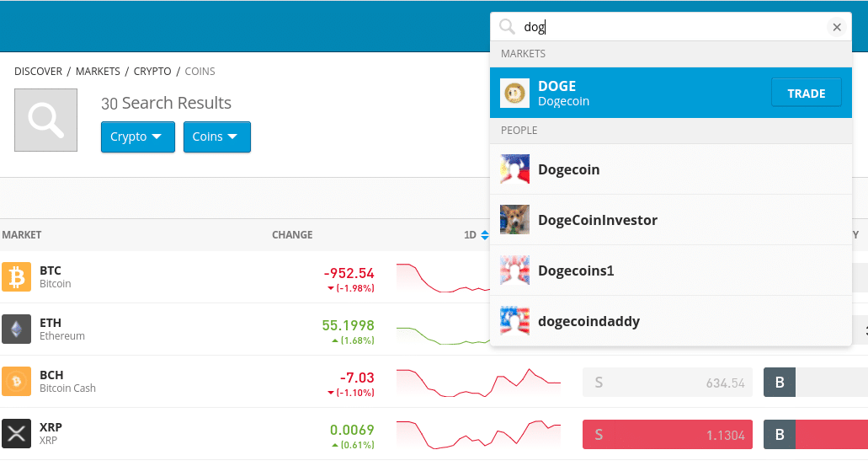Click the COINS breadcrumb

click(x=200, y=72)
